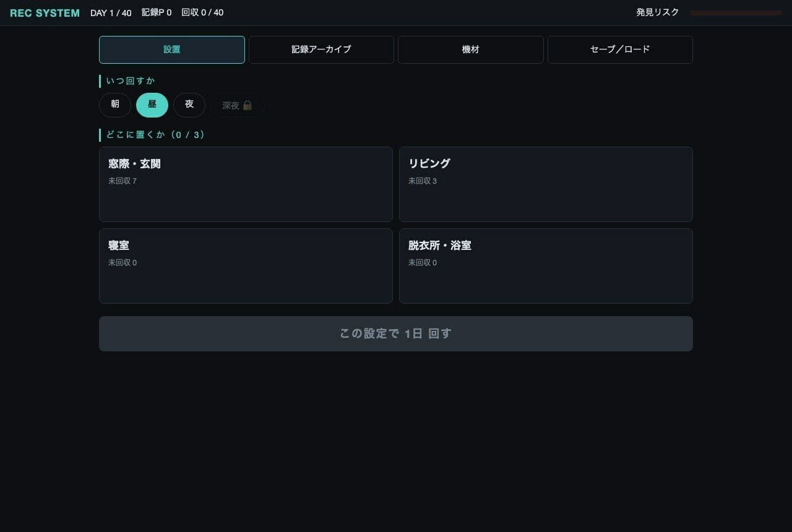Click the DAY 1 / 40 counter
The image size is (792, 532).
pyautogui.click(x=111, y=13)
